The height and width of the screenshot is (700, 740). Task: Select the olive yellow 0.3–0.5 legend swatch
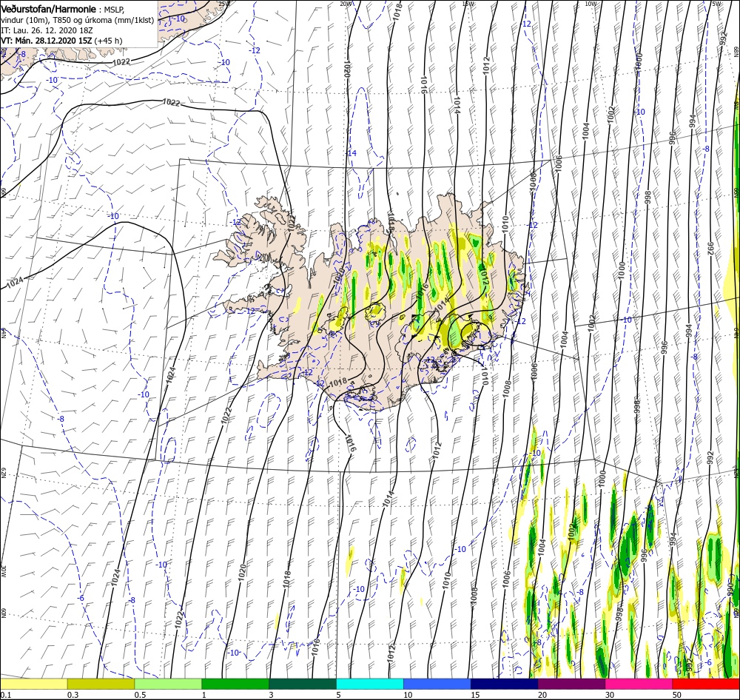pyautogui.click(x=101, y=684)
